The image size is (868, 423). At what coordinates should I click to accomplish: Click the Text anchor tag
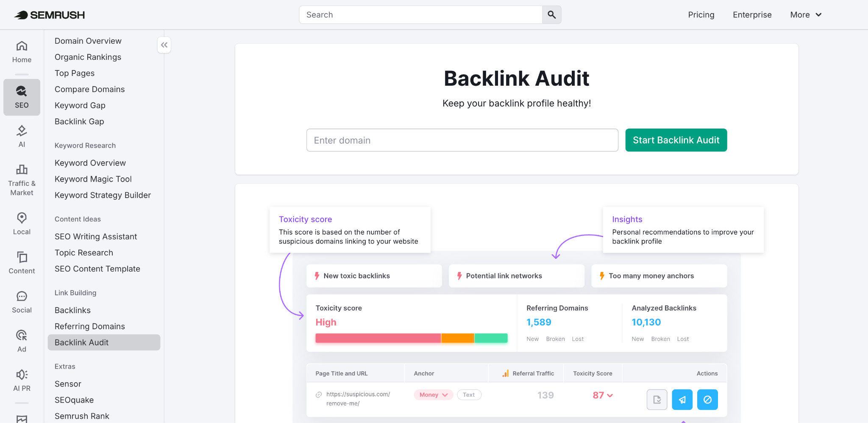click(469, 395)
